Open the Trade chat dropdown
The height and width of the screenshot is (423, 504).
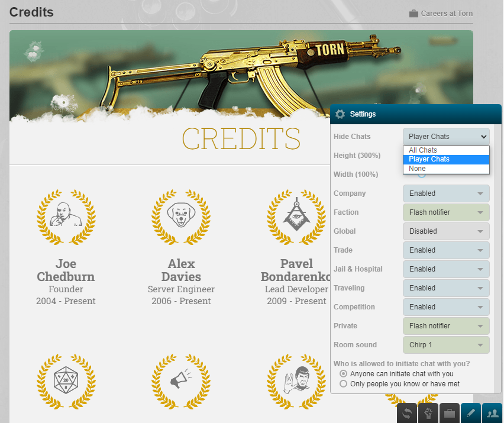[446, 250]
